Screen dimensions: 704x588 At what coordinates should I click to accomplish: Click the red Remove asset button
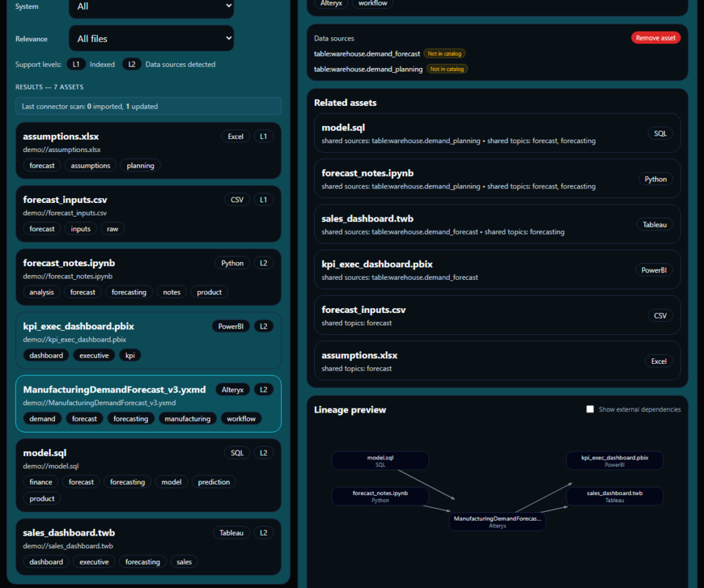[655, 38]
